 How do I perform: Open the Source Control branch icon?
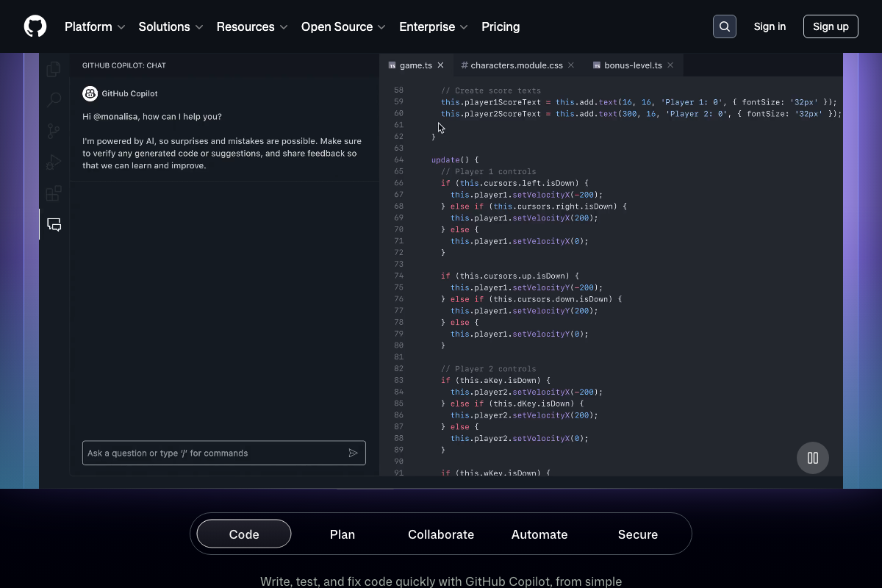pos(54,132)
